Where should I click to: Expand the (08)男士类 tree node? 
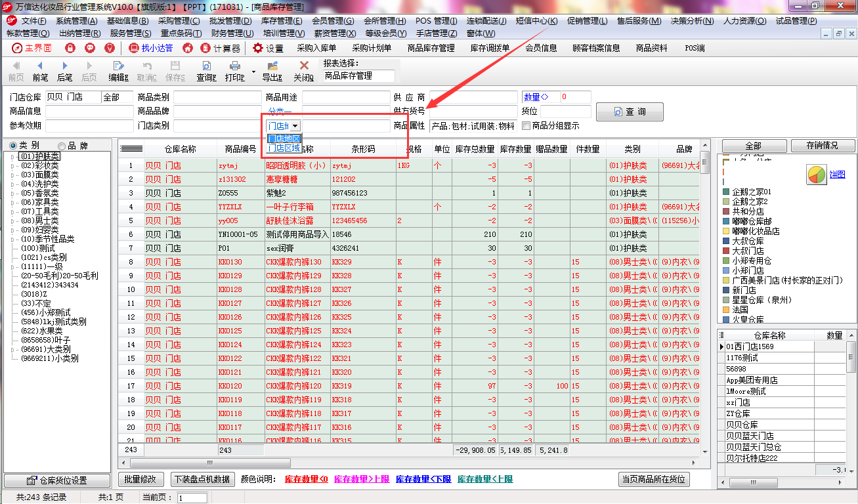pos(11,221)
